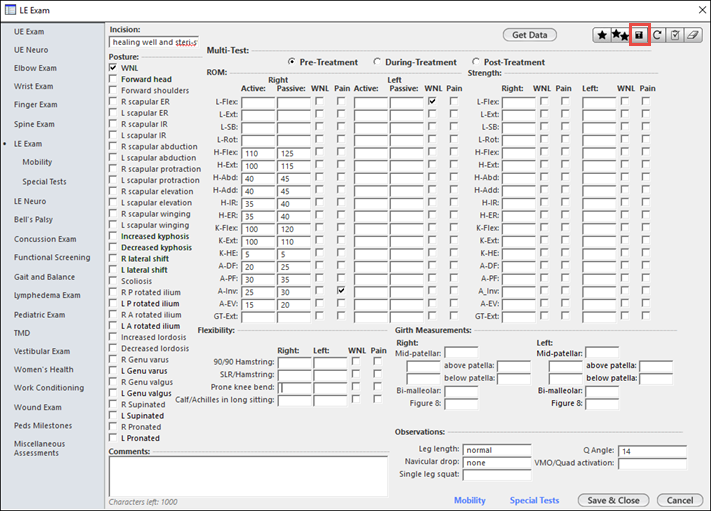Check the Forward head posture checkbox
Image resolution: width=711 pixels, height=511 pixels.
(113, 79)
